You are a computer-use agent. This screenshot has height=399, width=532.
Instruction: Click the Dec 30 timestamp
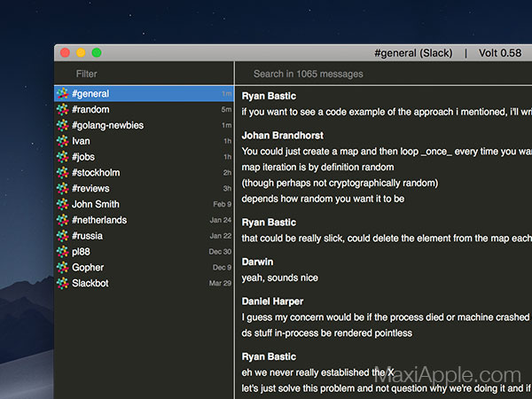tap(220, 252)
